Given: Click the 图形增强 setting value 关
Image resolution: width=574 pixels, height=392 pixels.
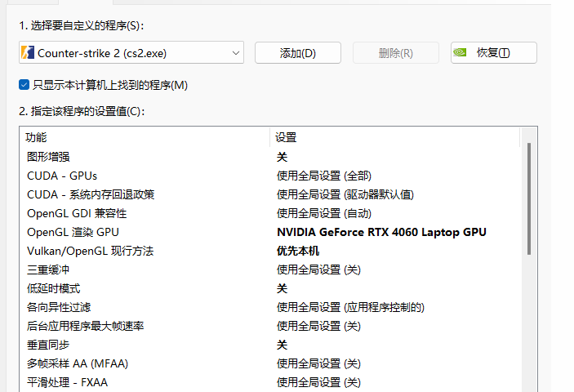Looking at the screenshot, I should click(282, 157).
